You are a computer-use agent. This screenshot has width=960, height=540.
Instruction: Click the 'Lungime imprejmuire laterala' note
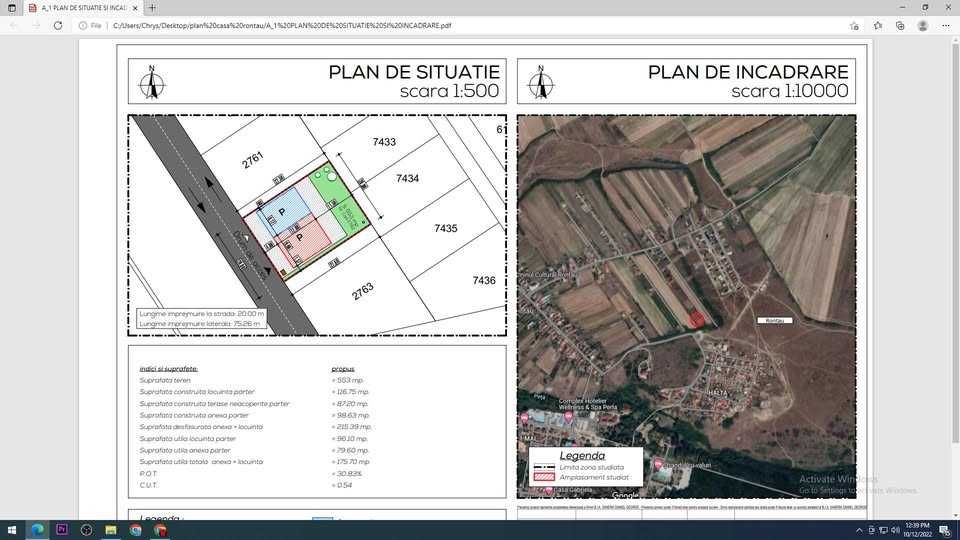(200, 323)
